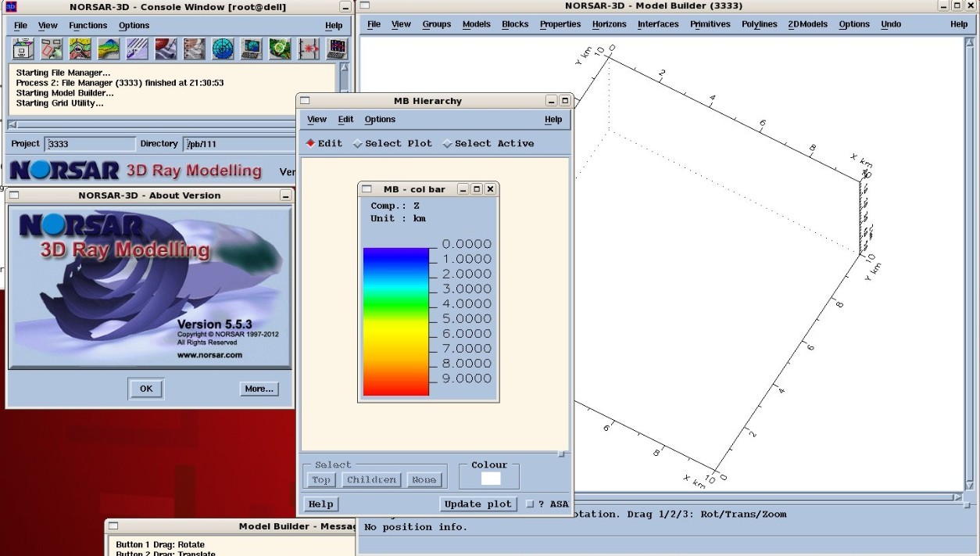Open Options menu in MB Hierarchy
Screen dimensions: 980x556
click(380, 120)
